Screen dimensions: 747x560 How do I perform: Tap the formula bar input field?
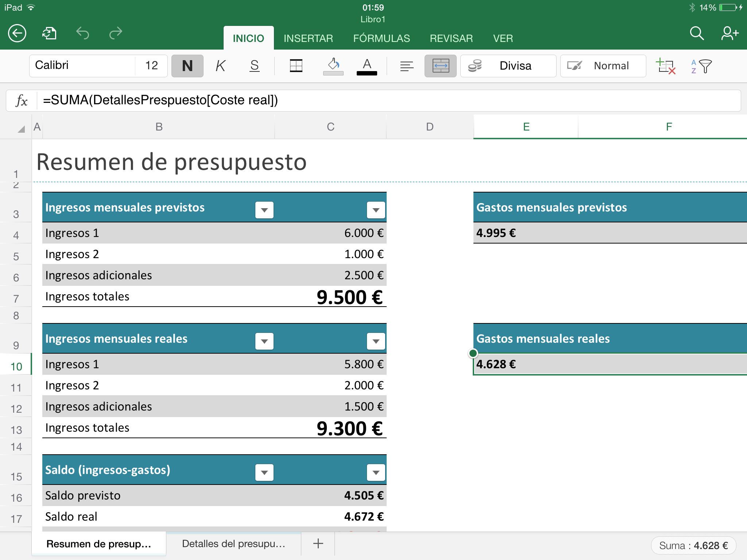[x=387, y=100]
